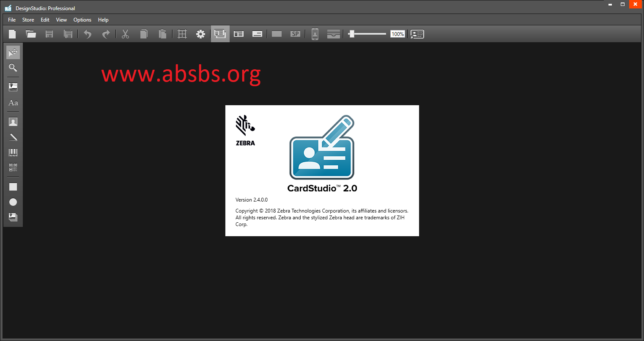Toggle the grid display

tap(182, 34)
